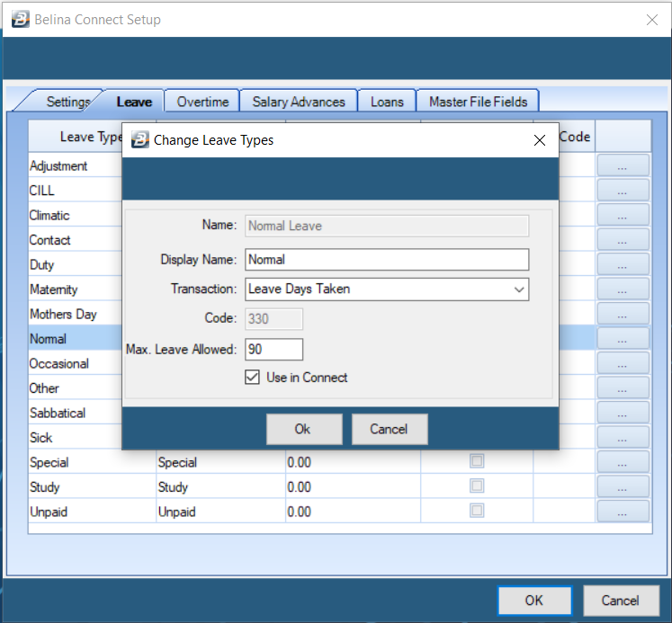Open edit button for the Occasional row
Image resolution: width=672 pixels, height=623 pixels.
click(x=623, y=363)
